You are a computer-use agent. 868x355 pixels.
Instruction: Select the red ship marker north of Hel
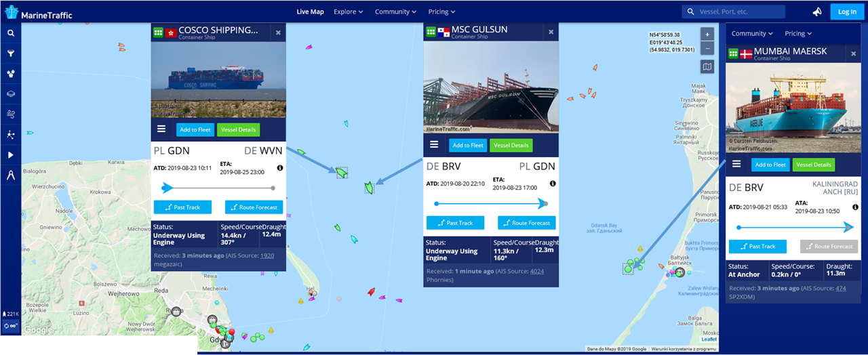(371, 291)
